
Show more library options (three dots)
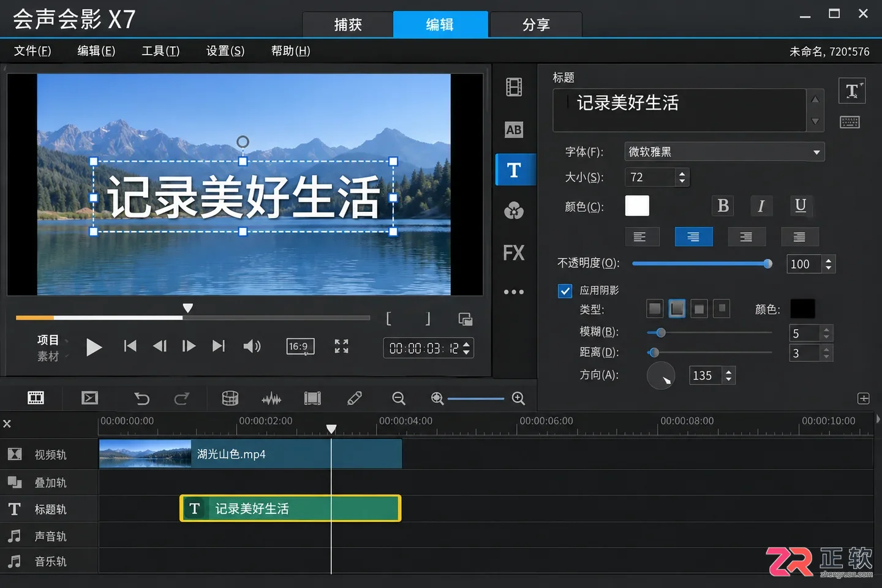pyautogui.click(x=514, y=292)
